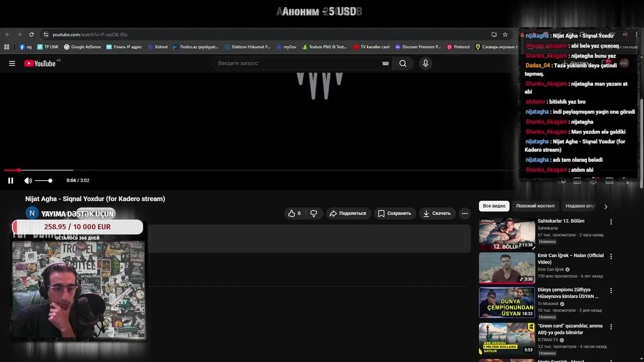The image size is (644, 362).
Task: Go back in browser history
Action: pos(7,35)
